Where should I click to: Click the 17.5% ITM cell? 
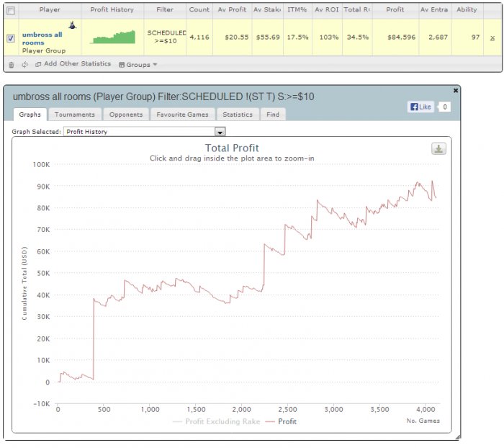pos(297,37)
